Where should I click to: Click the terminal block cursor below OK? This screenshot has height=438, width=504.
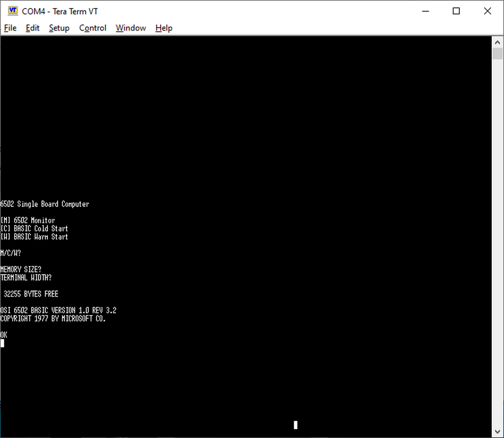pos(2,343)
